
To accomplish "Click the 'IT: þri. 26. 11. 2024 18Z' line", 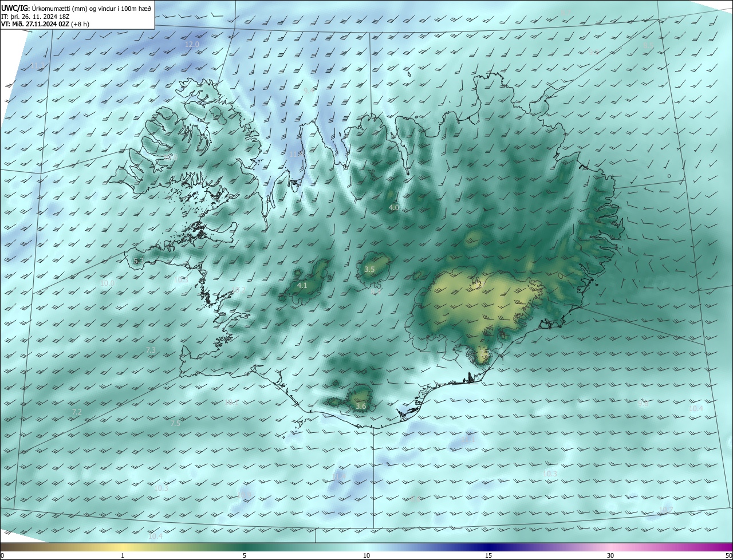I will 37,16.
